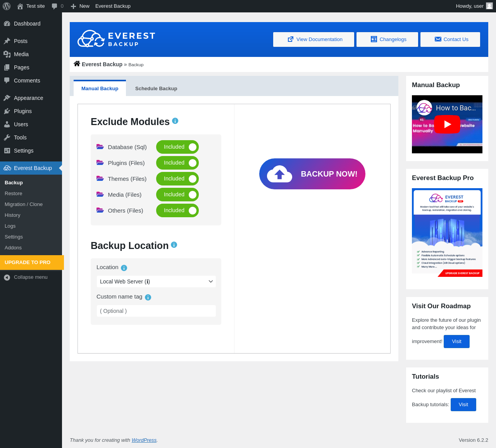Switch to Manual Backup tab
This screenshot has width=496, height=448.
tap(100, 88)
